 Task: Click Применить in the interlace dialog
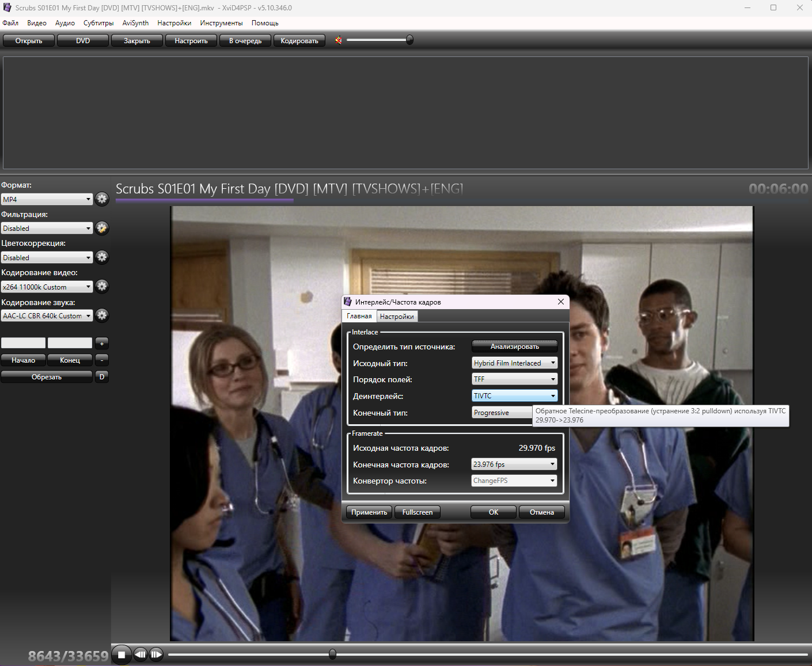click(x=369, y=512)
